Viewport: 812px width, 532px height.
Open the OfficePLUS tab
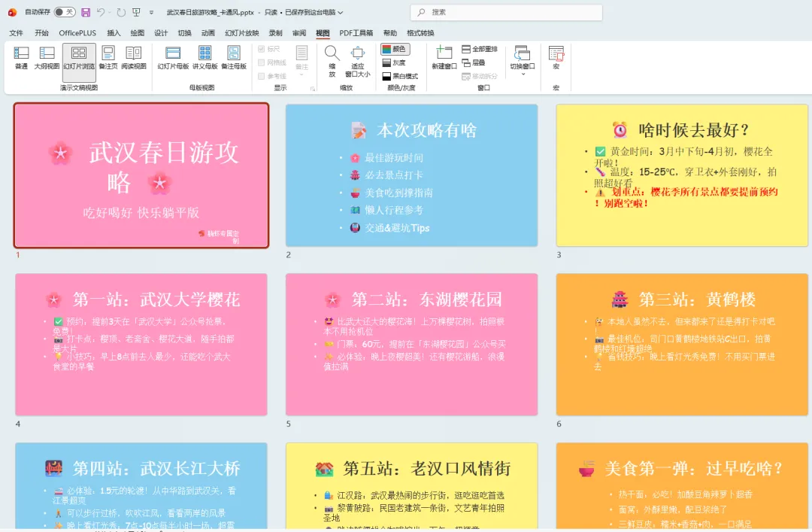(77, 32)
